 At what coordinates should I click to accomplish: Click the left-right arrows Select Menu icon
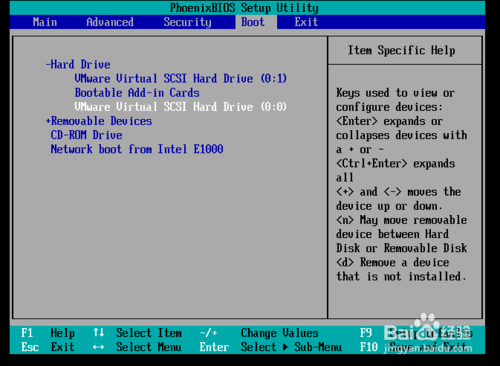(98, 347)
